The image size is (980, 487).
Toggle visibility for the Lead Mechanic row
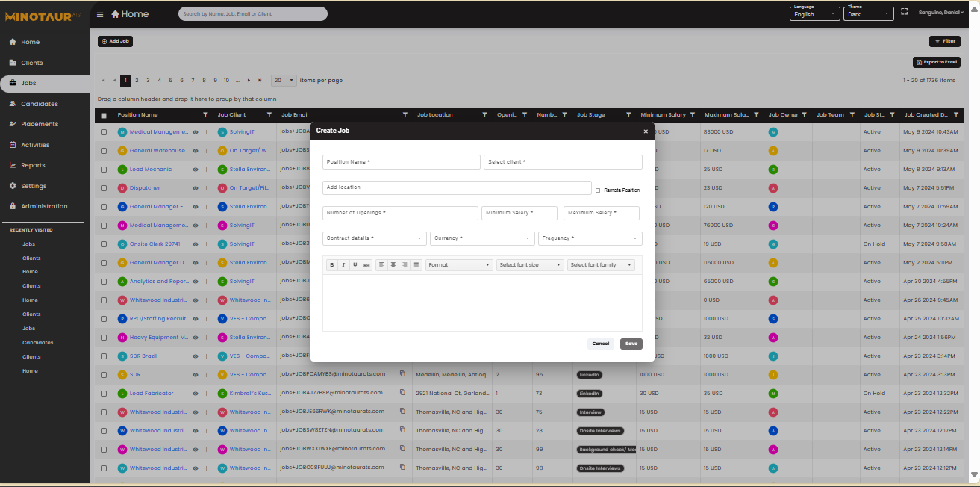tap(196, 169)
